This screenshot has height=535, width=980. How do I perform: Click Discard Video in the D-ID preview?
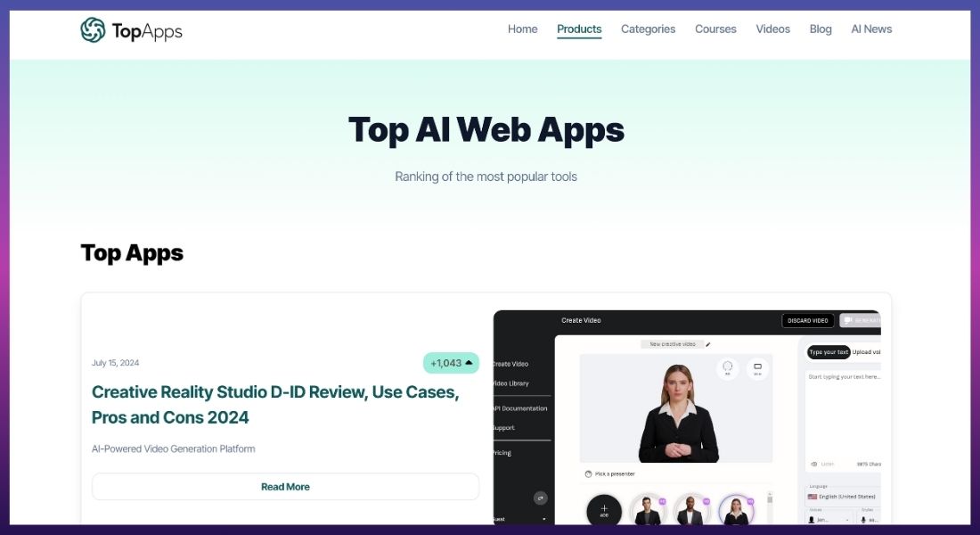click(807, 320)
